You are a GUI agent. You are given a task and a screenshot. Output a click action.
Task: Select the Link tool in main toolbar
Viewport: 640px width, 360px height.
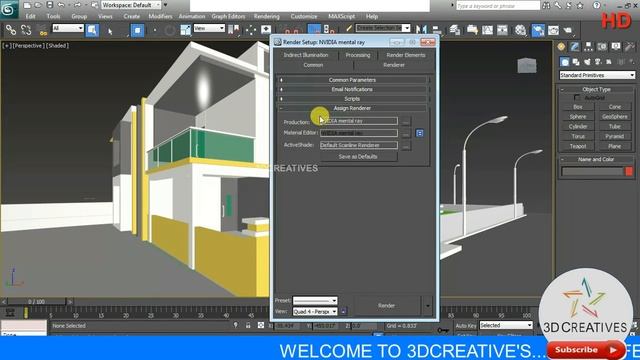coord(11,30)
